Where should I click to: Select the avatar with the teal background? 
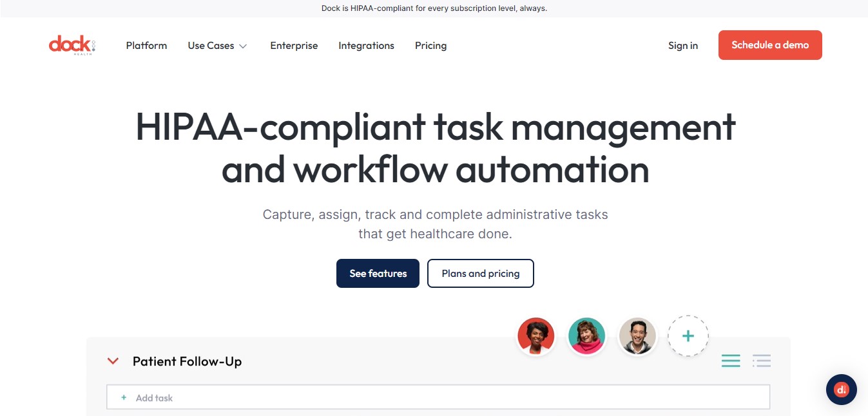coord(586,336)
